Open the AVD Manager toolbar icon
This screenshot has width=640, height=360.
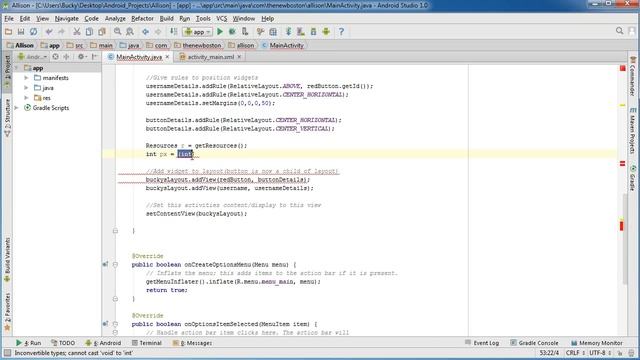coord(301,31)
